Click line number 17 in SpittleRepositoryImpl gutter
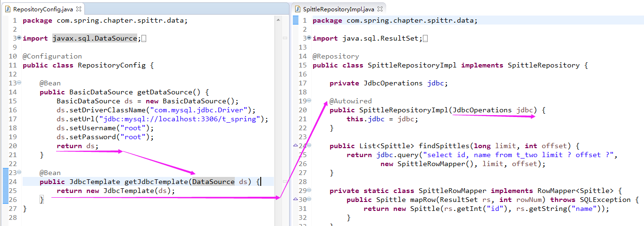Screen dimensions: 644x226 tap(303, 83)
